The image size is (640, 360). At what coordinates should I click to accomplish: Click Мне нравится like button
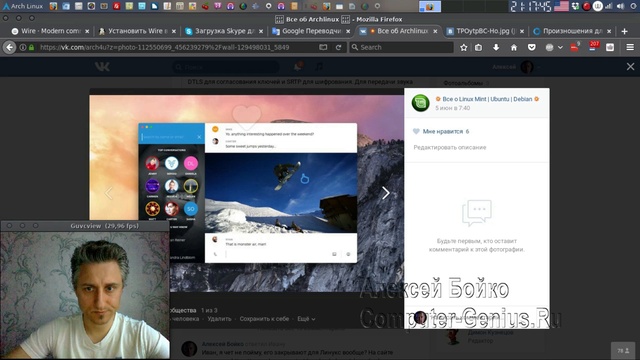pyautogui.click(x=441, y=131)
